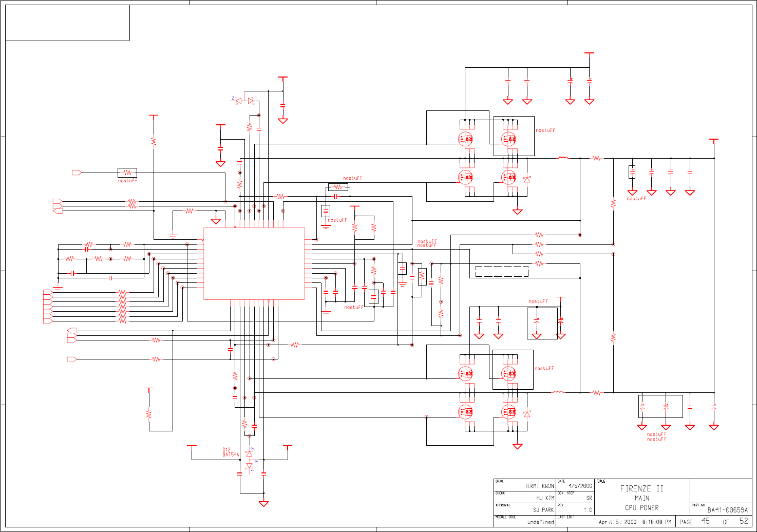The width and height of the screenshot is (757, 532).
Task: Click the 'APPROVAL' field label
Action: (502, 505)
